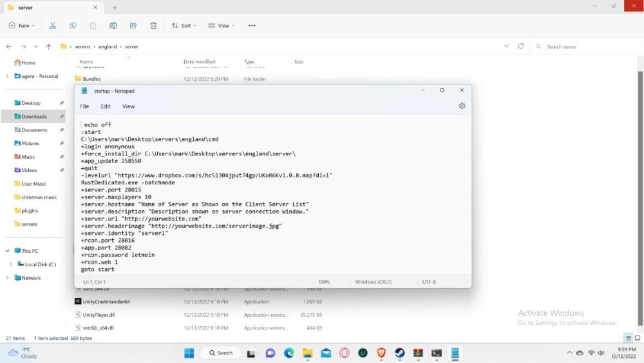Viewport: 644px width, 363px height.
Task: Collapse the This PC tree node
Action: [x=7, y=251]
